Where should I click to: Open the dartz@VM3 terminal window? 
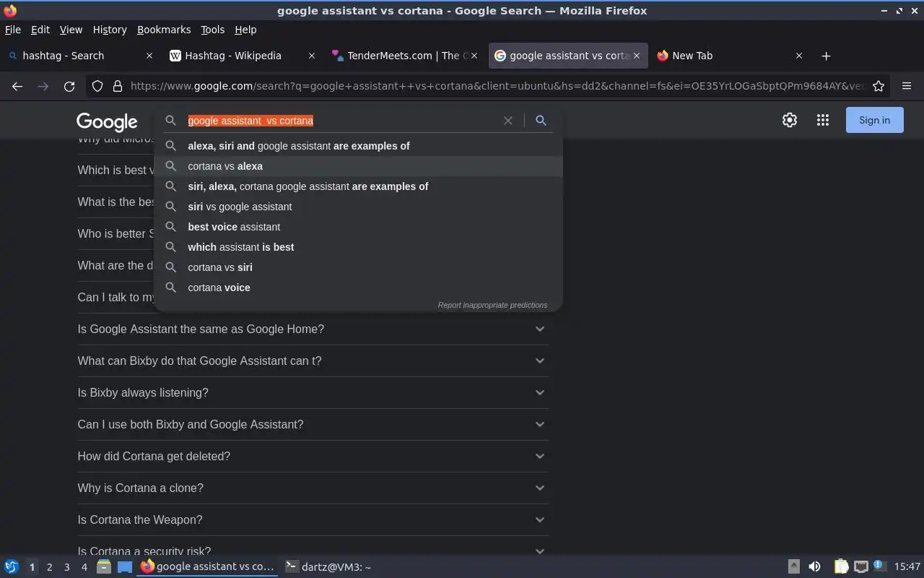pos(328,567)
